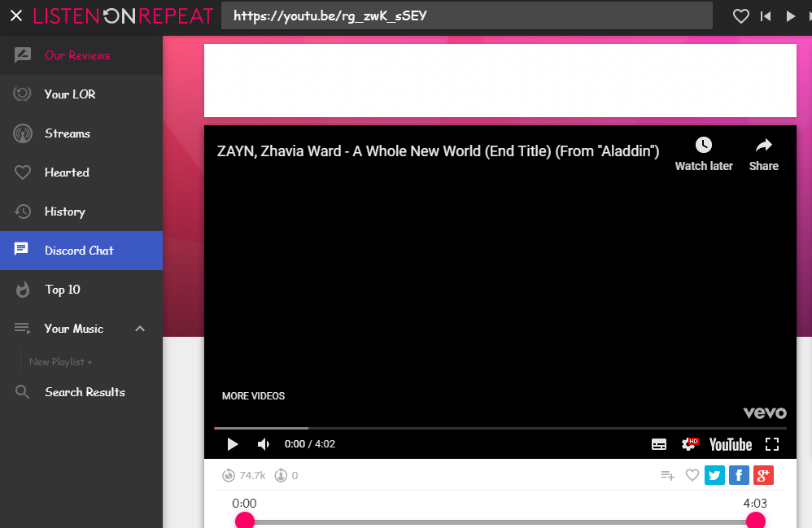Skip to previous track in top bar
This screenshot has width=812, height=528.
[766, 16]
